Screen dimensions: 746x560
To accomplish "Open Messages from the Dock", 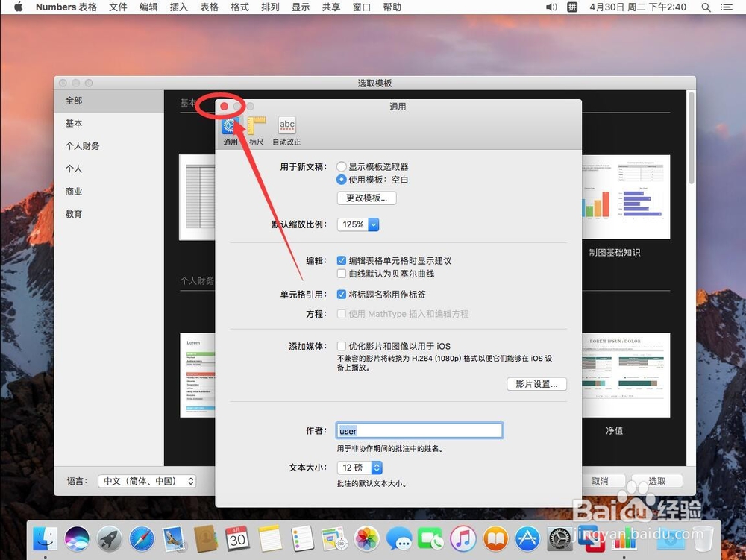I will click(x=398, y=538).
